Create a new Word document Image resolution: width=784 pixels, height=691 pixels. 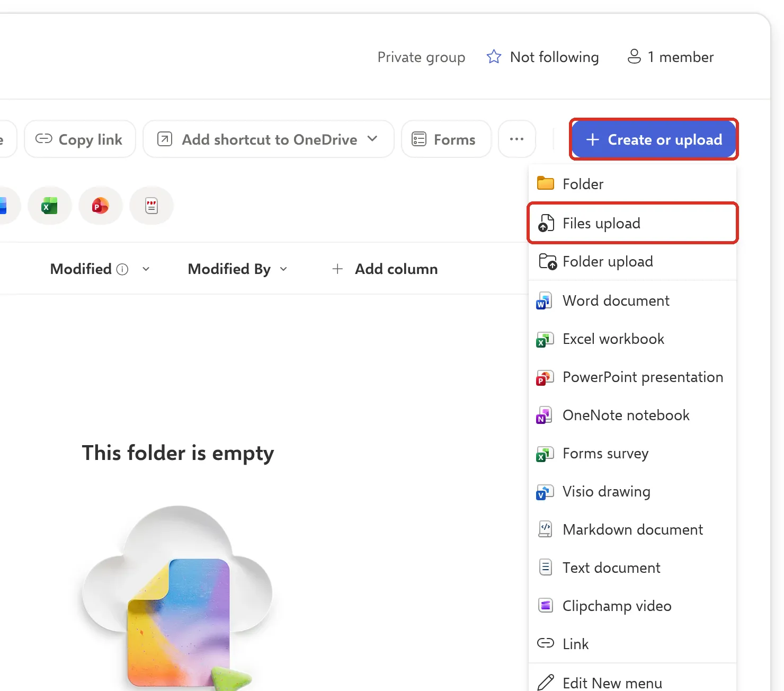[x=632, y=300]
